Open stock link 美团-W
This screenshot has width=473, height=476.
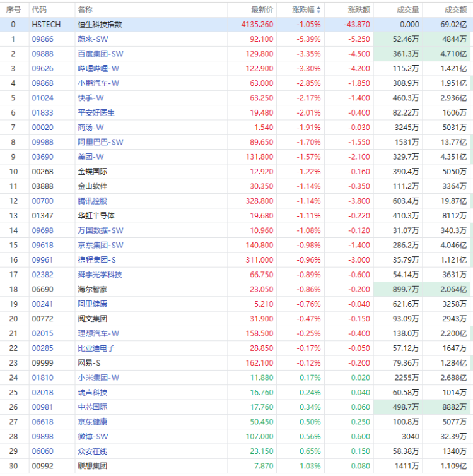(x=91, y=157)
